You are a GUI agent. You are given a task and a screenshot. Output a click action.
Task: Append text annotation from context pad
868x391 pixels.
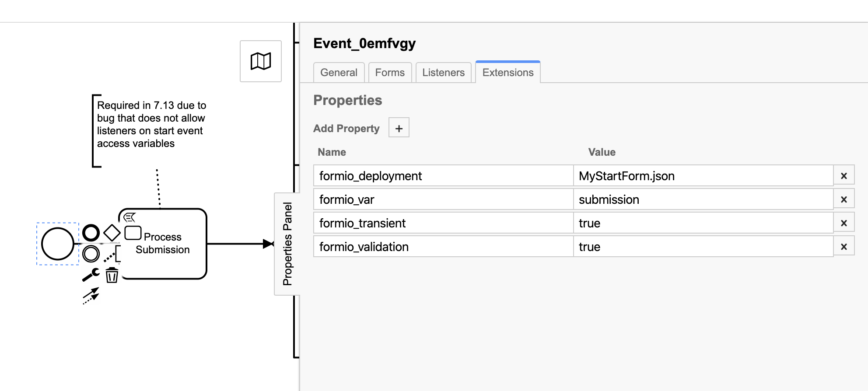[112, 254]
